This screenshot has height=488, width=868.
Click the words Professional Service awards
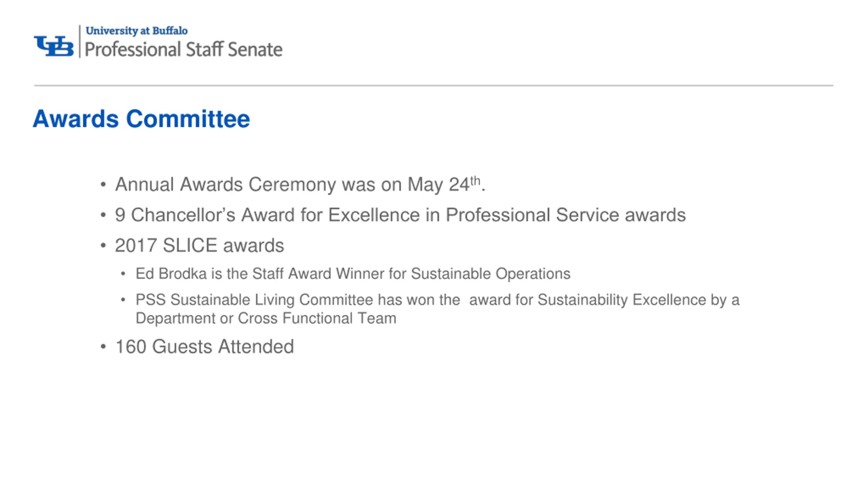(566, 215)
